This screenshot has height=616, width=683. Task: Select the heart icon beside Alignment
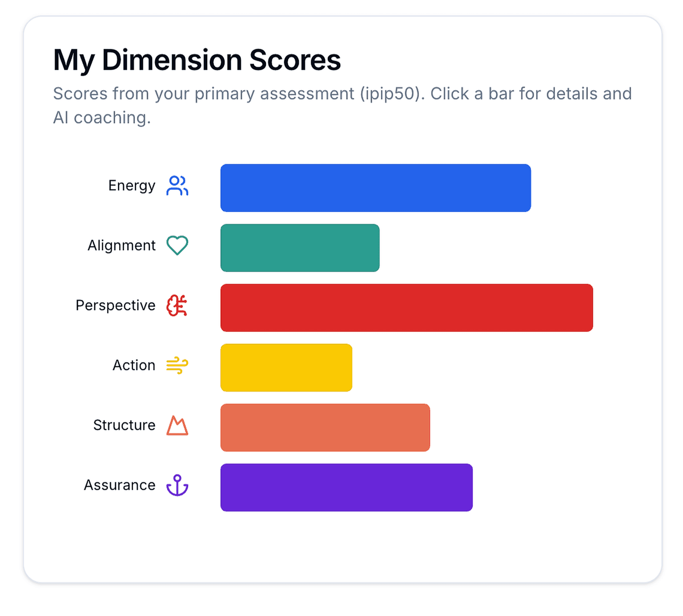(177, 245)
